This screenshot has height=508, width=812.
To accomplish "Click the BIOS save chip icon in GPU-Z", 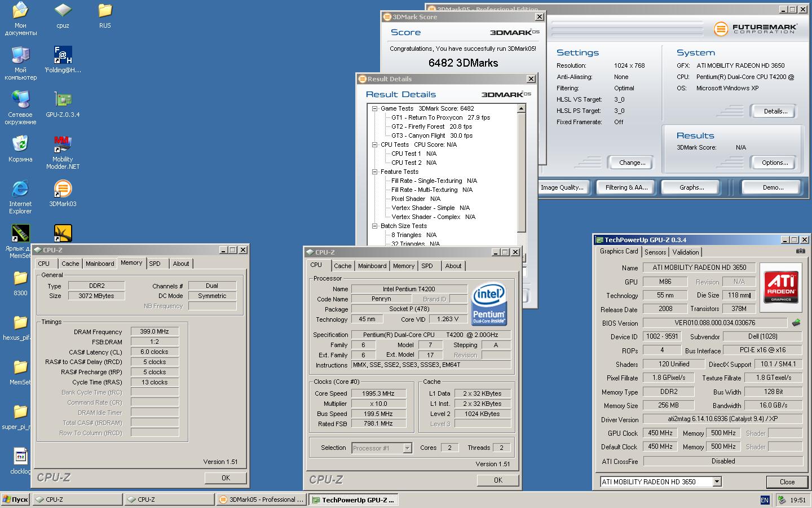I will pyautogui.click(x=796, y=323).
